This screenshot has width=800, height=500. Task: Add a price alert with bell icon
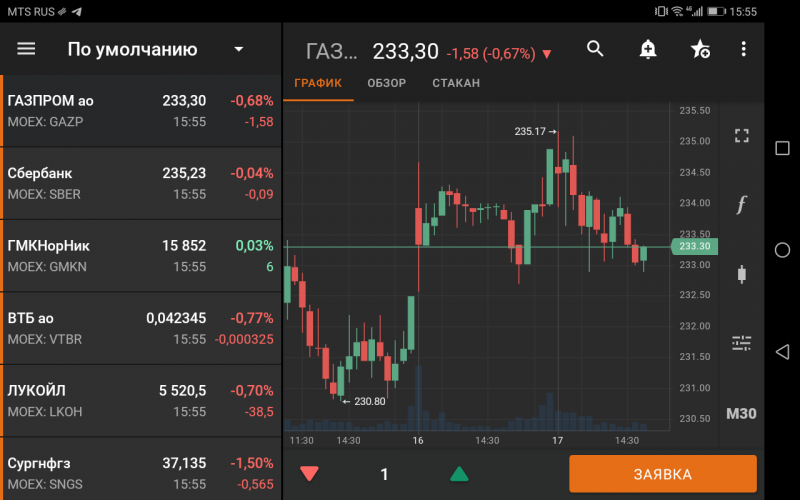pos(648,49)
